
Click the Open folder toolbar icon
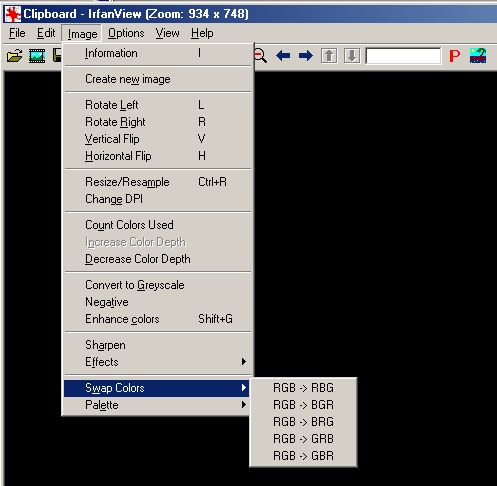(15, 56)
